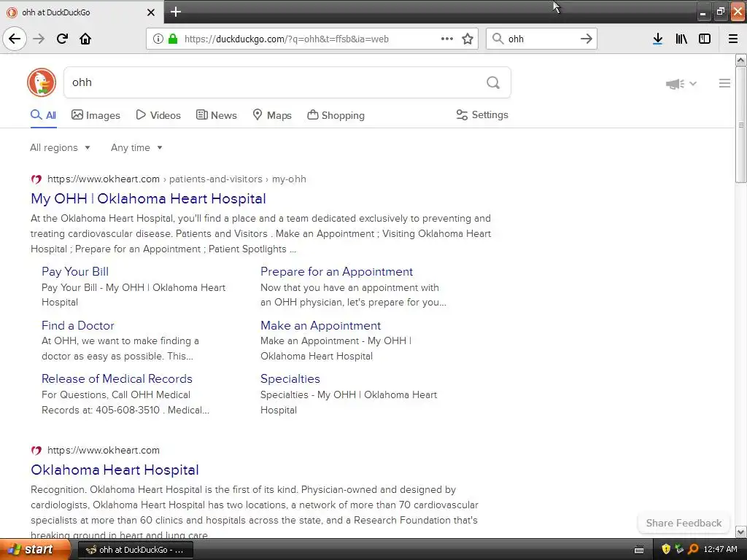Click okheart favicon of second result
Screen dimensions: 747x560
pos(36,450)
